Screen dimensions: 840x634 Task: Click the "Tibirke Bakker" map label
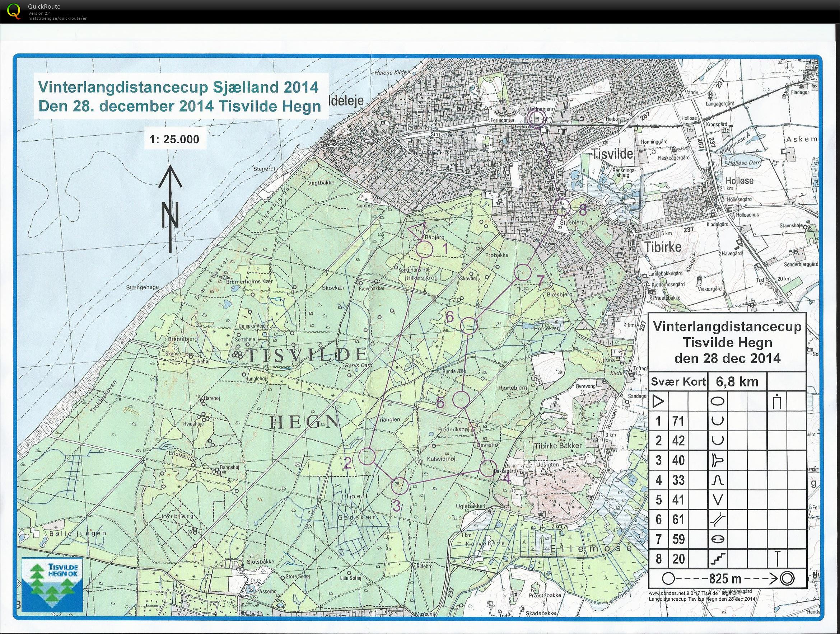coord(558,446)
